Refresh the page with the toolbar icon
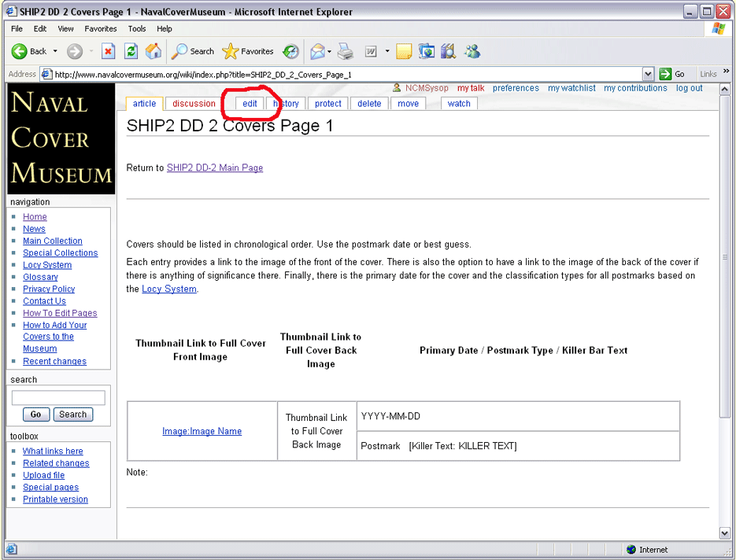Image resolution: width=736 pixels, height=560 pixels. coord(131,52)
